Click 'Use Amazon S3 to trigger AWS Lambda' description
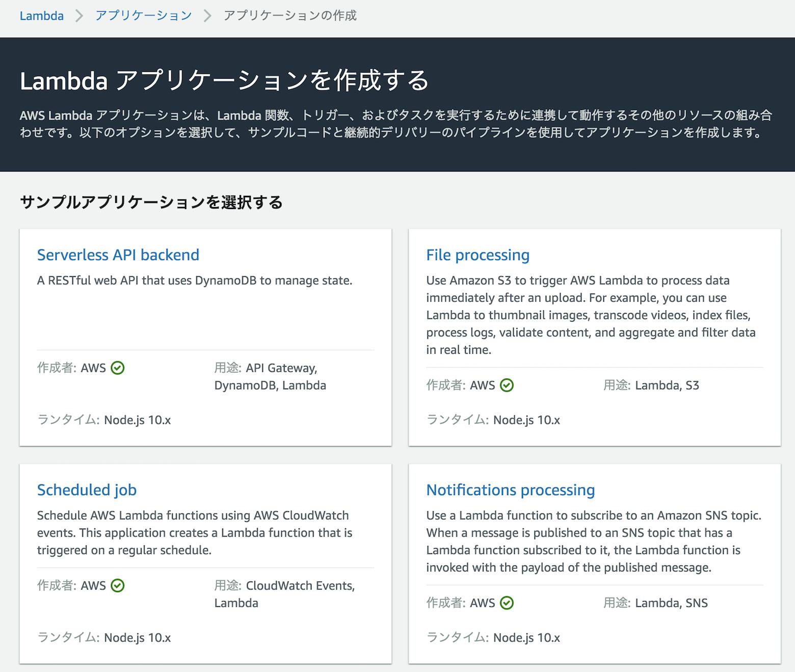Image resolution: width=795 pixels, height=672 pixels. [591, 315]
